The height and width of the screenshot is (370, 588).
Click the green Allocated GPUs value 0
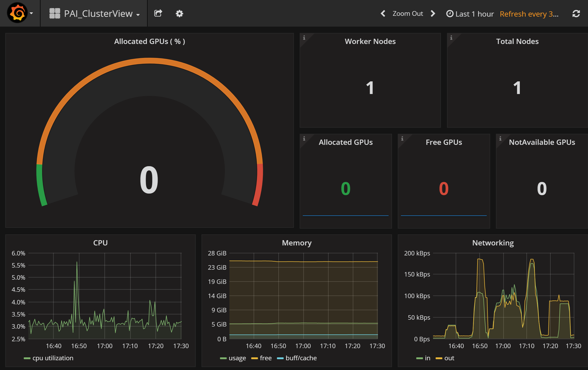pos(346,189)
